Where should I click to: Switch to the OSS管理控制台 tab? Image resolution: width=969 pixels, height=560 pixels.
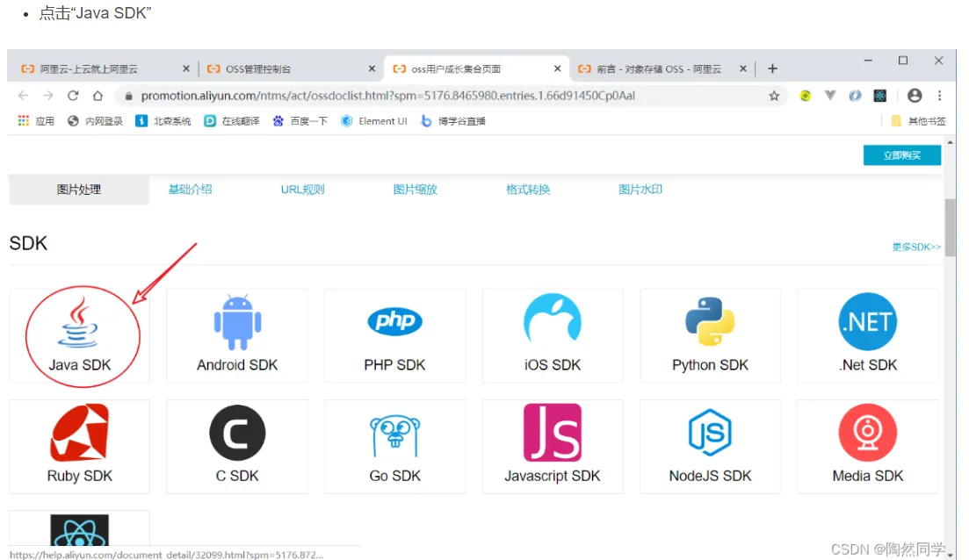point(291,68)
